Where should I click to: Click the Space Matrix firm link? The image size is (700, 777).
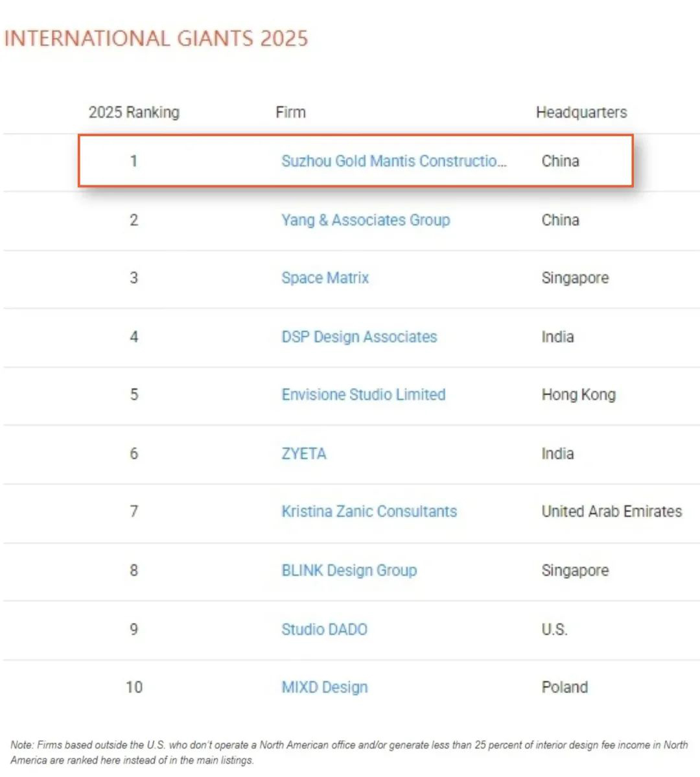pos(325,278)
